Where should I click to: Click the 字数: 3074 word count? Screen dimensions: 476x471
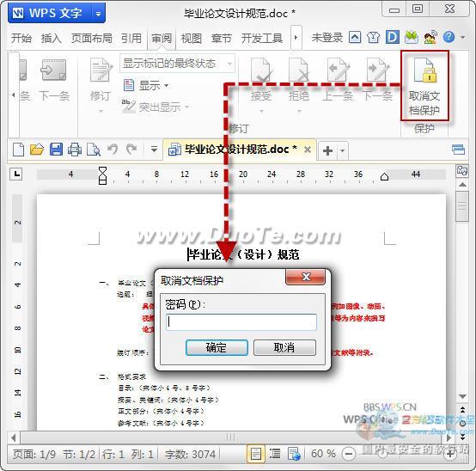tap(191, 454)
